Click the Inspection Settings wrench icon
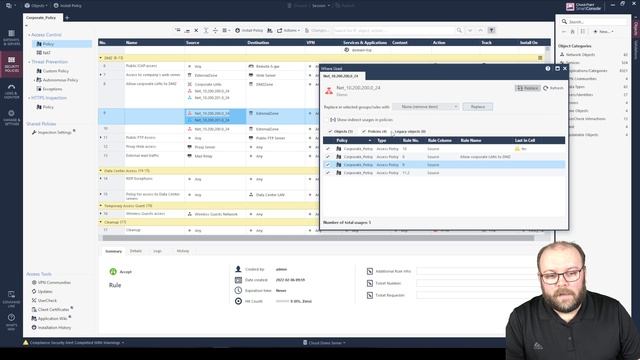 point(34,132)
